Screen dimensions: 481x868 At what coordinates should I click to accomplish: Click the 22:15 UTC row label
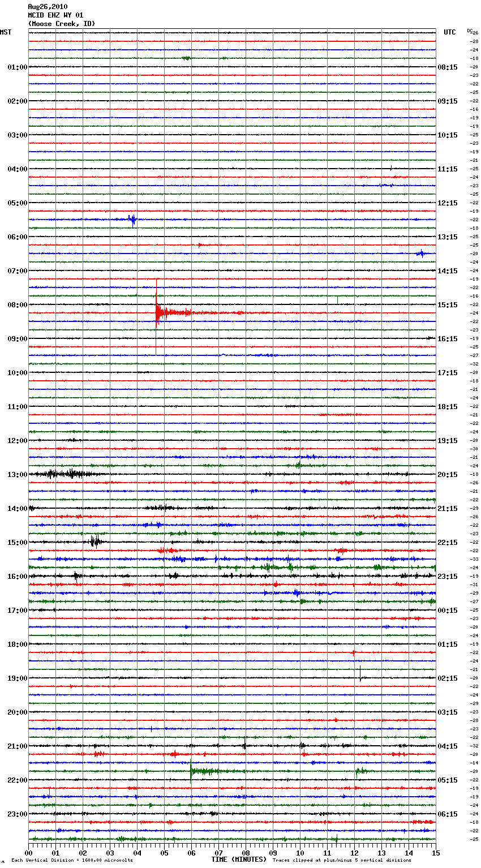(x=448, y=543)
